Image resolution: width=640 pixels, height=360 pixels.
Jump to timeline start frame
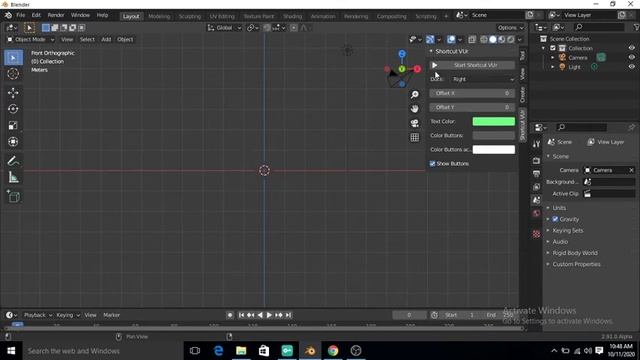point(241,315)
